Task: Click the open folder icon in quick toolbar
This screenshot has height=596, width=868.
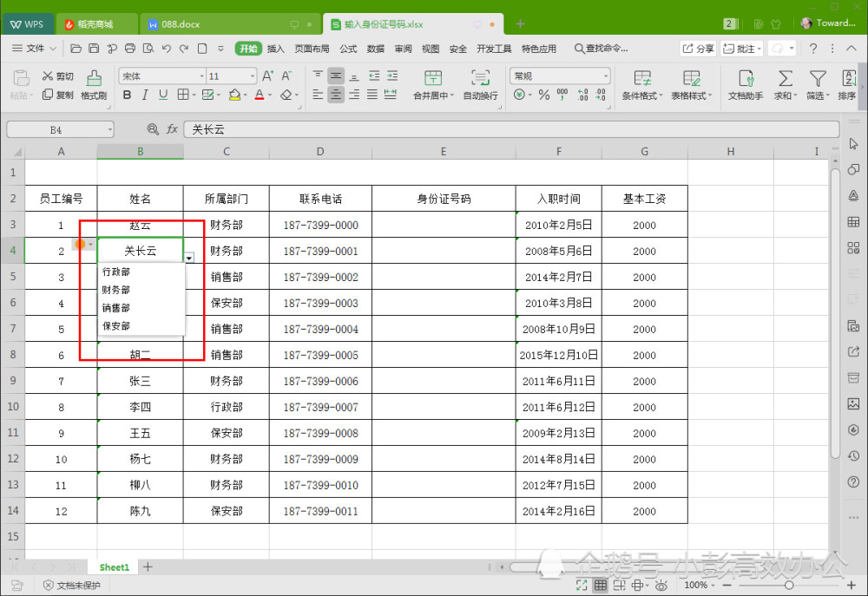Action: [x=76, y=49]
